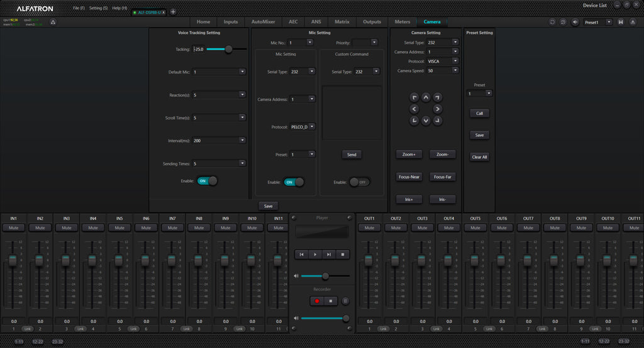Image resolution: width=644 pixels, height=348 pixels.
Task: Mute output channel OUT1
Action: coord(369,228)
